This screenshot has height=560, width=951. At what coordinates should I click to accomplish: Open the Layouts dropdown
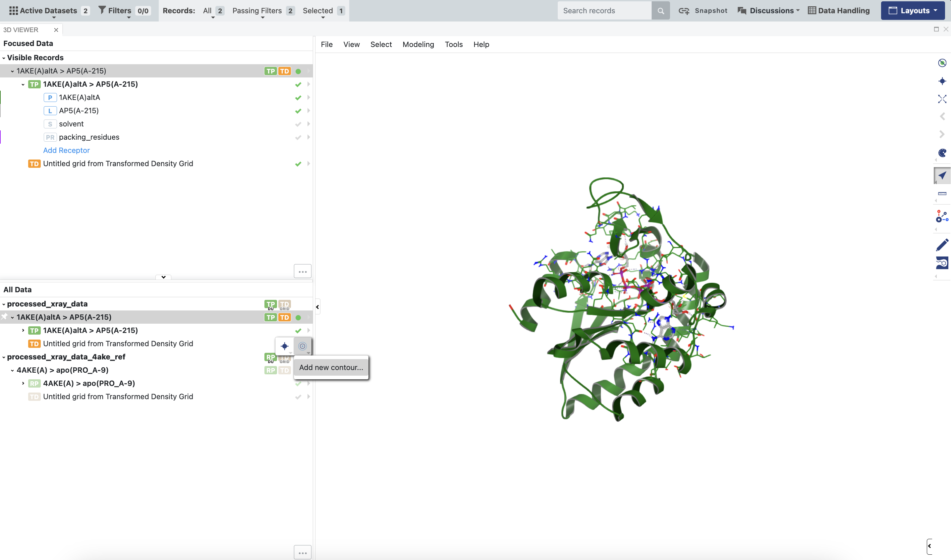click(x=913, y=11)
